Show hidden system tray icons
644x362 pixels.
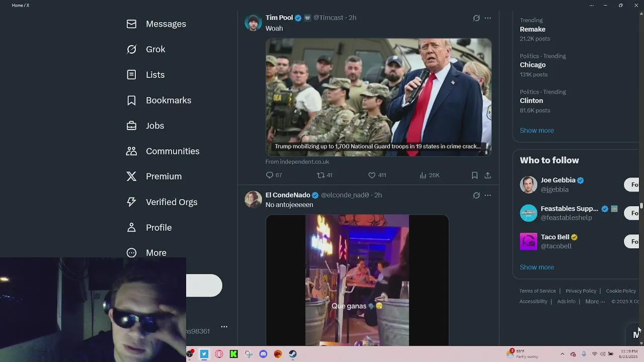coord(562,354)
